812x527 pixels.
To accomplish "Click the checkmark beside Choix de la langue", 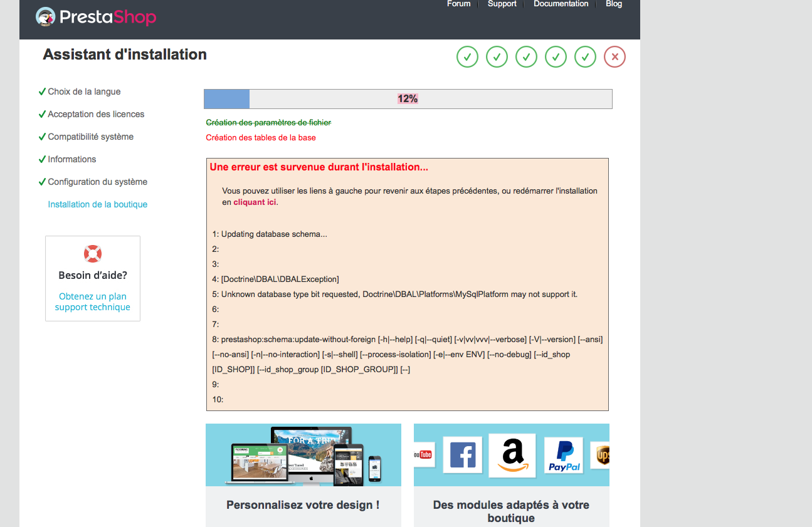I will pyautogui.click(x=42, y=91).
